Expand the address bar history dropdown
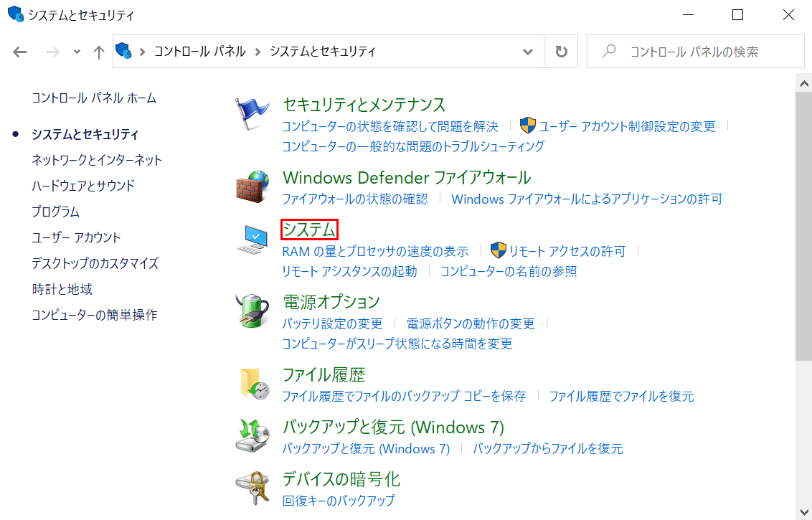 (528, 52)
